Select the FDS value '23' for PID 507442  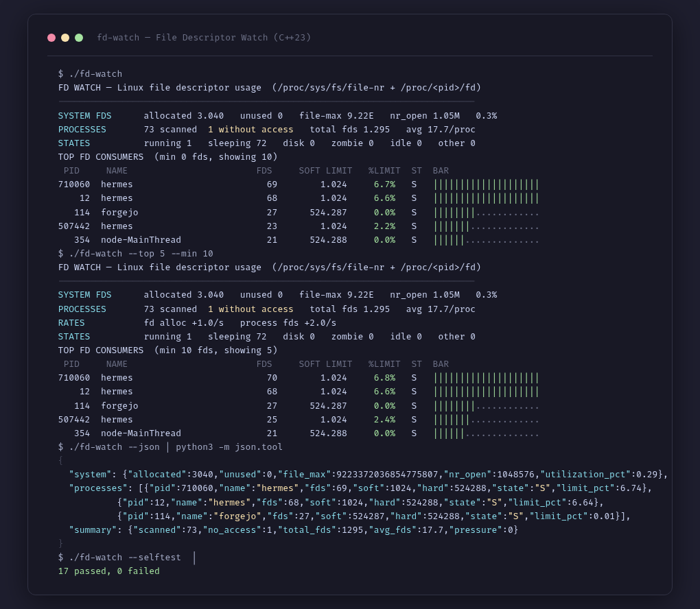pyautogui.click(x=272, y=226)
